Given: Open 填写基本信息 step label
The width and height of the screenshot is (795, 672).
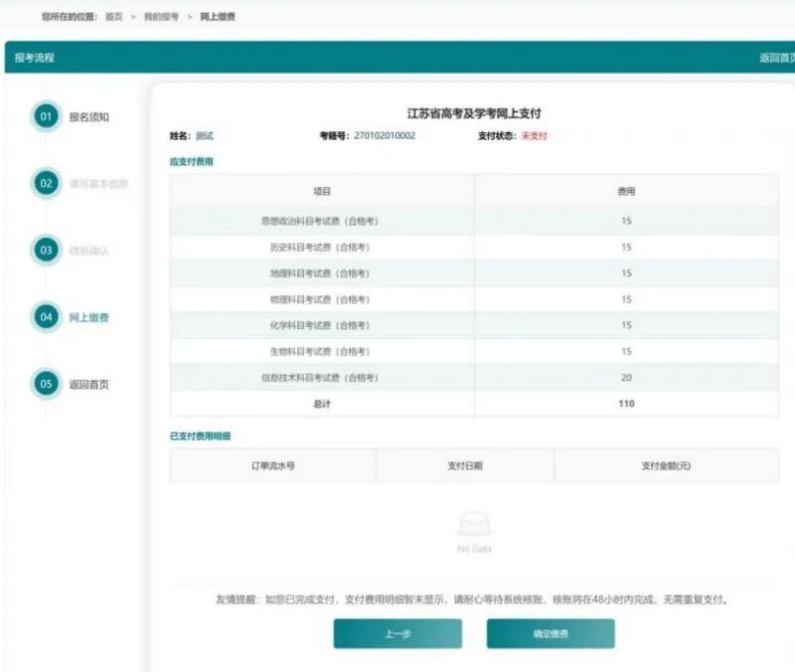Looking at the screenshot, I should (98, 184).
